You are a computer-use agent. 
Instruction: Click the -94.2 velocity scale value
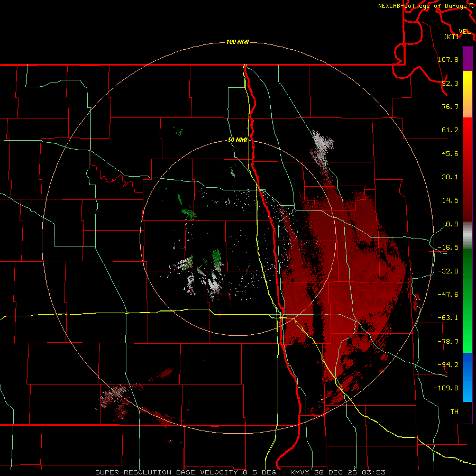[x=448, y=364]
